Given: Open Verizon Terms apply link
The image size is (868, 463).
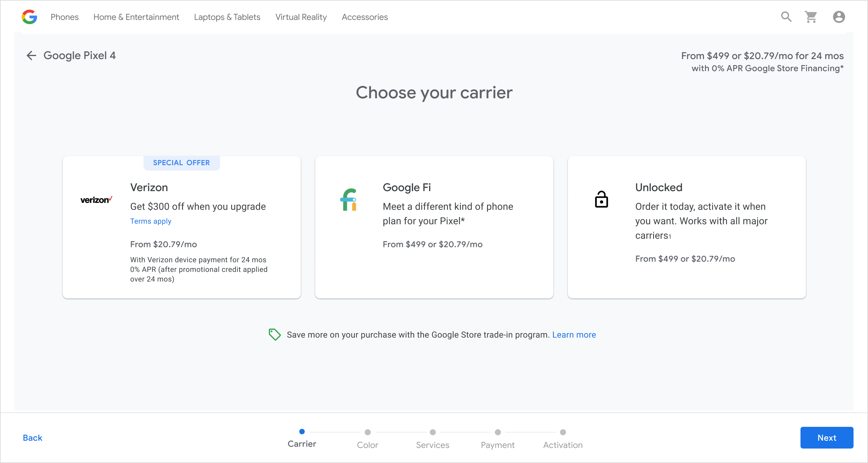Looking at the screenshot, I should tap(151, 221).
